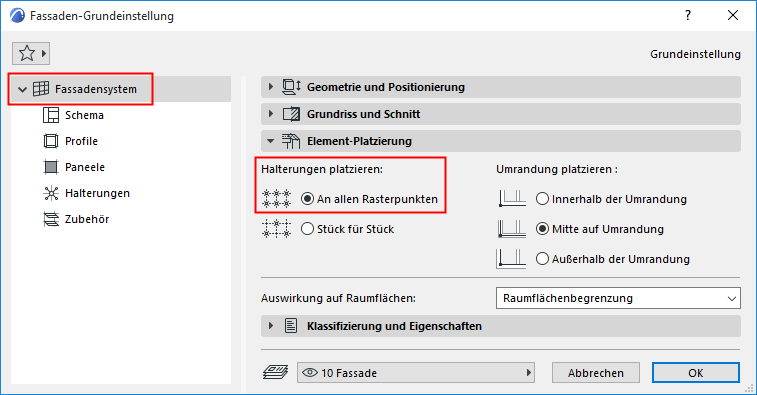Open the Raumflächenbegrenzung dropdown
Screen dimensions: 757x395
(618, 298)
